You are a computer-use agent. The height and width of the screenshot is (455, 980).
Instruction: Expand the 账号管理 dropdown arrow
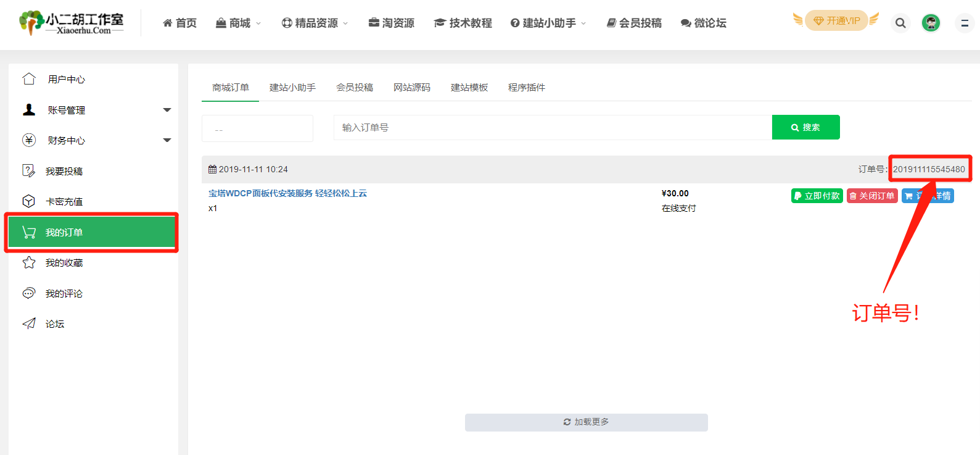(x=167, y=110)
